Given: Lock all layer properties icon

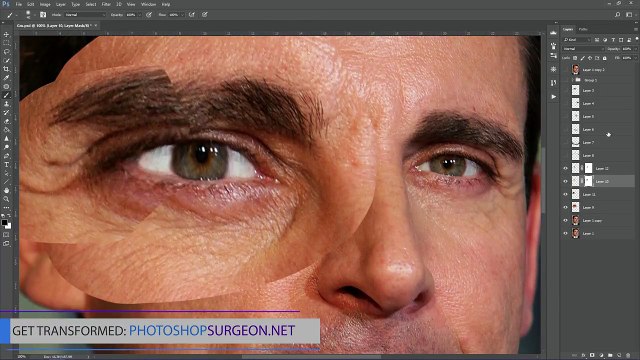Looking at the screenshot, I should click(604, 58).
